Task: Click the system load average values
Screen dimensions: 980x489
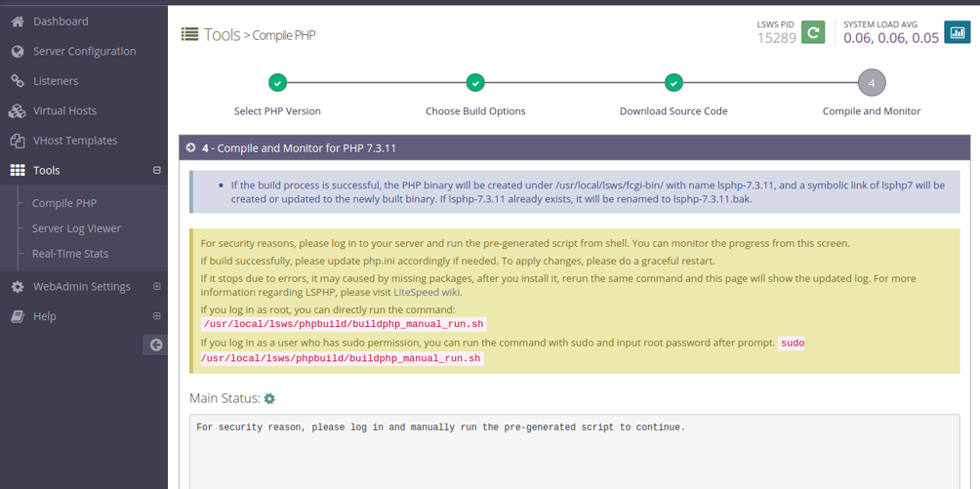Action: (x=891, y=37)
